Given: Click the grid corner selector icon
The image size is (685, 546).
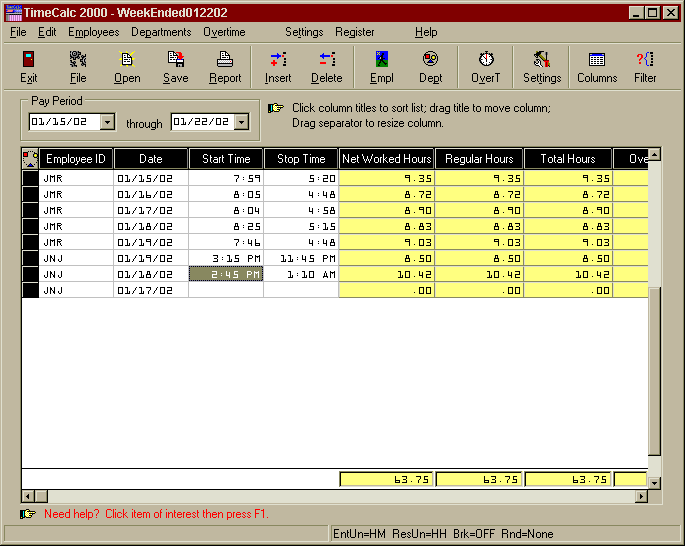Looking at the screenshot, I should click(x=30, y=159).
